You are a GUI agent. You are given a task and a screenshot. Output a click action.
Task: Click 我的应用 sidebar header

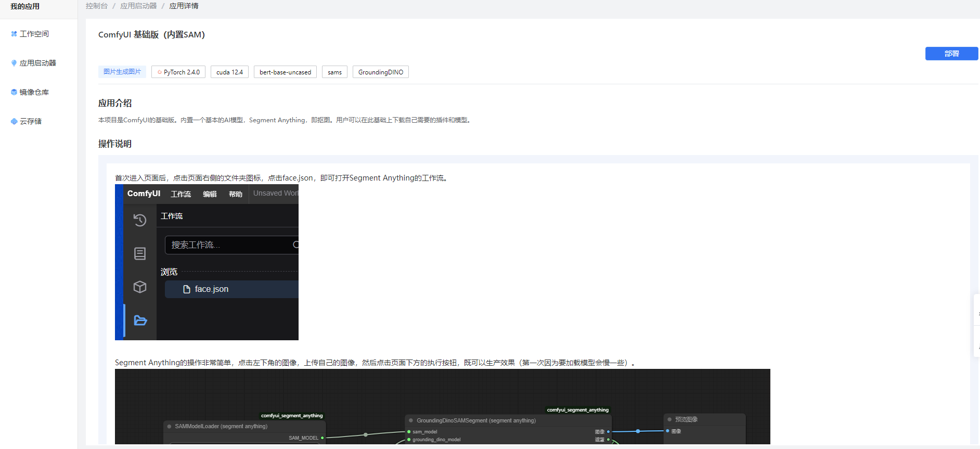tap(25, 6)
